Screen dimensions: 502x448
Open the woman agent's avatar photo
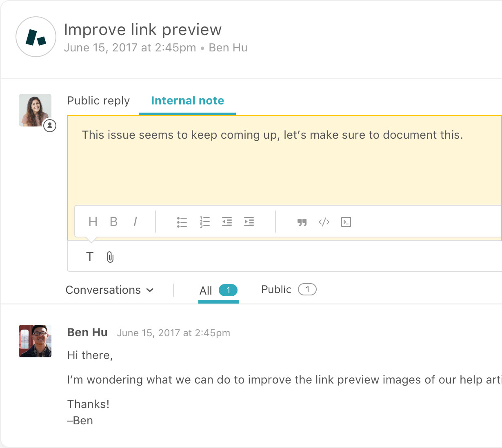(35, 110)
